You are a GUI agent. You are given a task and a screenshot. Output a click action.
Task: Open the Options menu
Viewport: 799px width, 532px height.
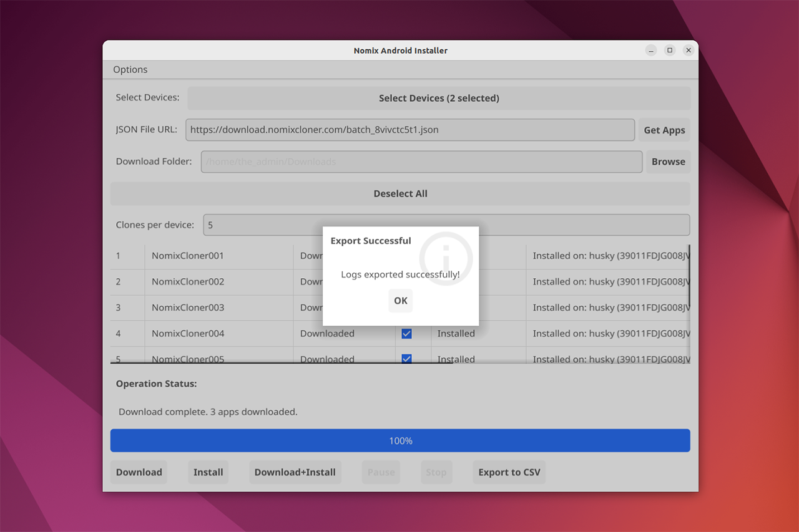130,69
